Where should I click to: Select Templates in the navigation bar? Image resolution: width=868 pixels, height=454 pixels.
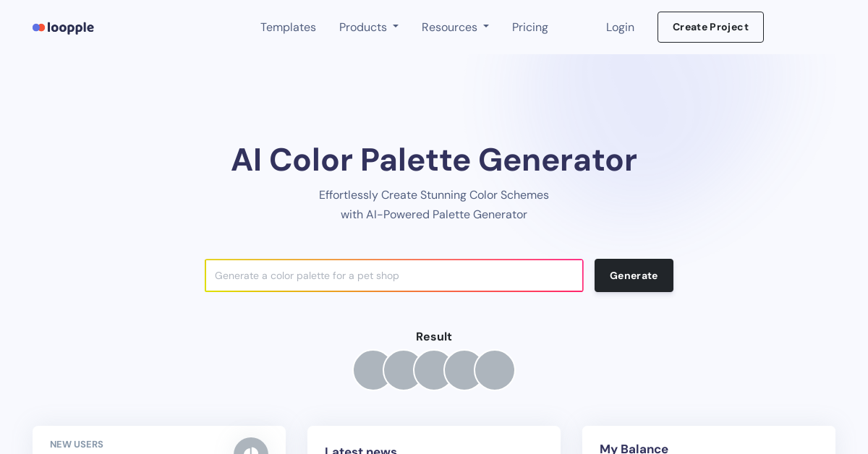tap(288, 27)
